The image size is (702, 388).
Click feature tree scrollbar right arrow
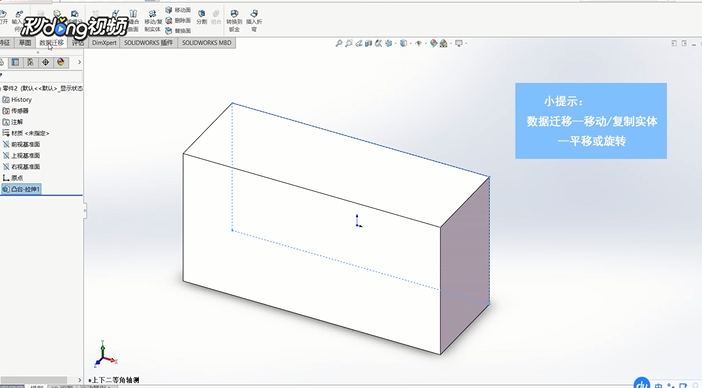(x=80, y=380)
